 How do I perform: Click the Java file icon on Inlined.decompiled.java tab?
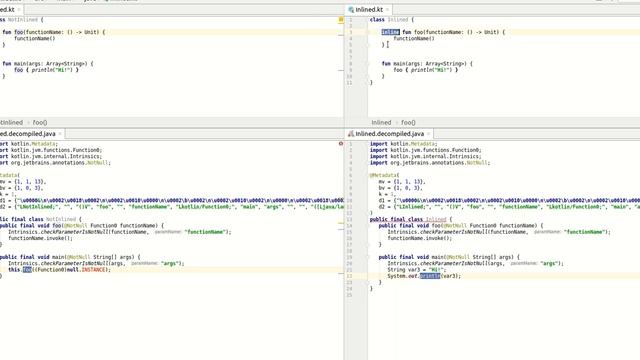coord(351,134)
